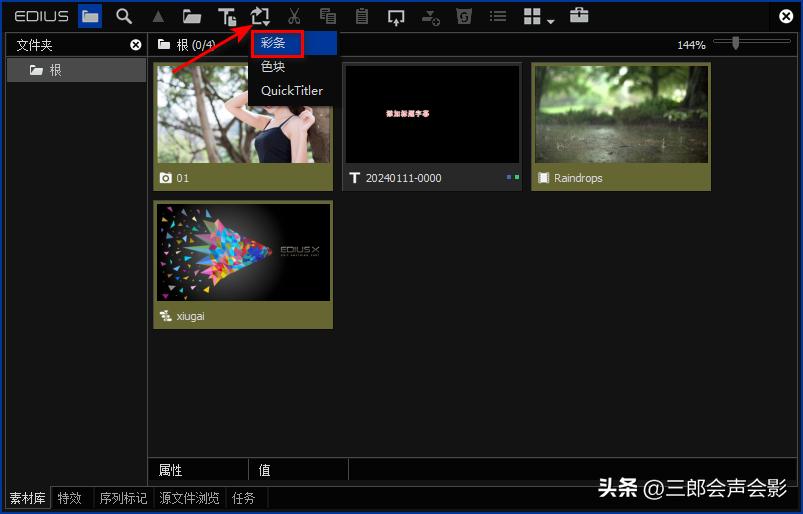Select the Raindrops clip thumbnail

620,115
